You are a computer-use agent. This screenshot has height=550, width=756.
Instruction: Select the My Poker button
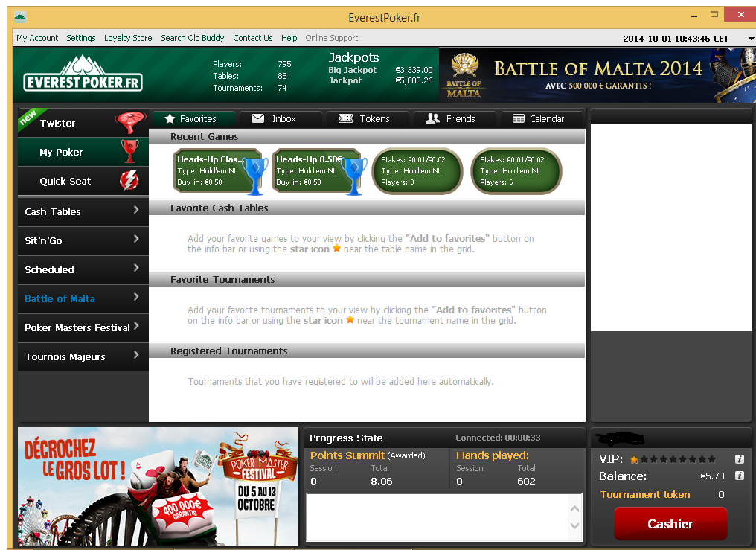coord(83,152)
